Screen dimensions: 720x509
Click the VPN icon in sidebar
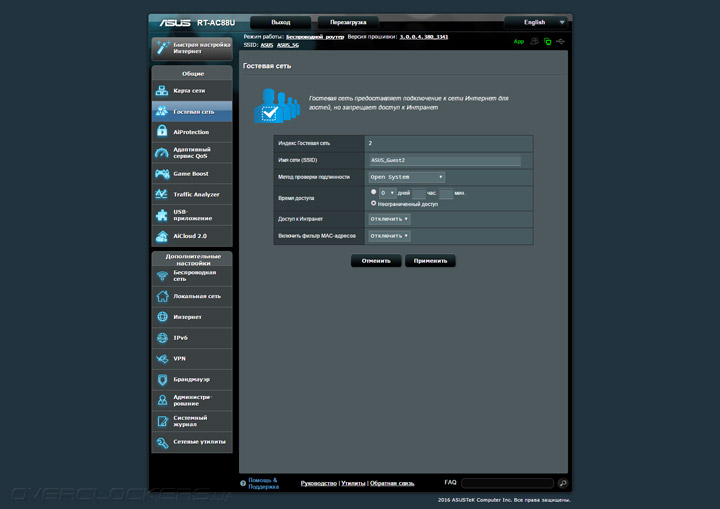click(162, 359)
